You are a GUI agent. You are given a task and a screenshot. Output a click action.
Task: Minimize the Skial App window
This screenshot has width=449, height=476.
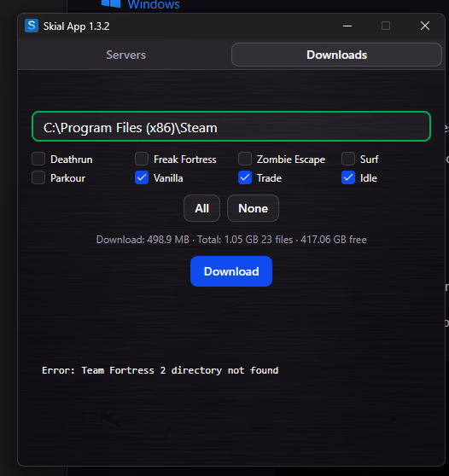click(x=347, y=26)
